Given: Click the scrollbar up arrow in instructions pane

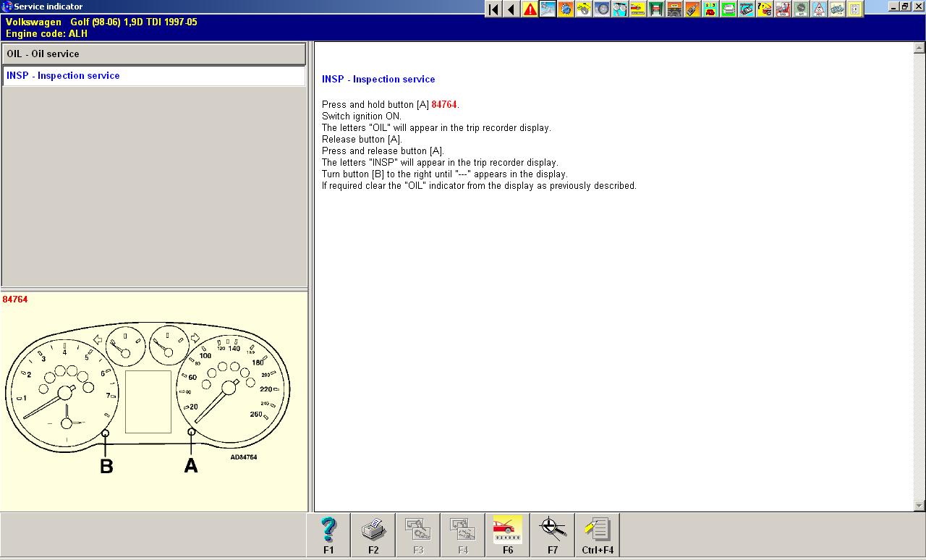Looking at the screenshot, I should [919, 48].
